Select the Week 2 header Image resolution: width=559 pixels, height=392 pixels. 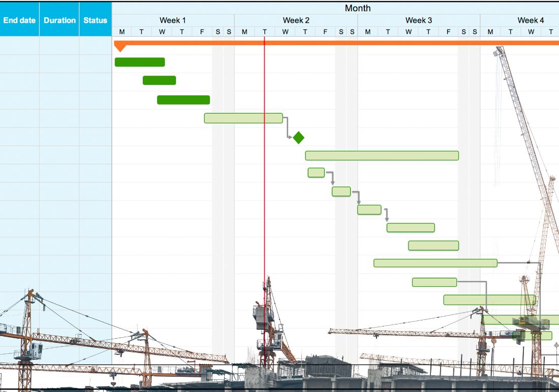296,21
